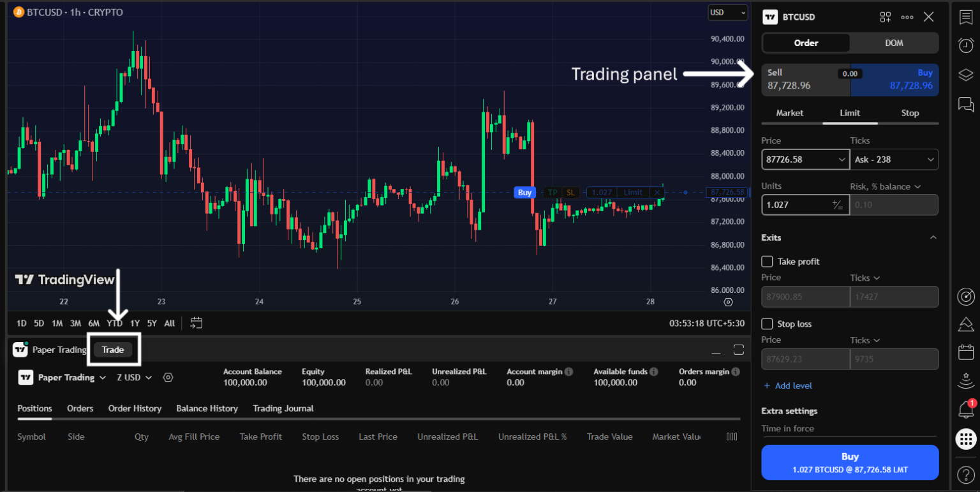Screen dimensions: 980x492
Task: Enable the Stop loss checkbox
Action: [767, 324]
